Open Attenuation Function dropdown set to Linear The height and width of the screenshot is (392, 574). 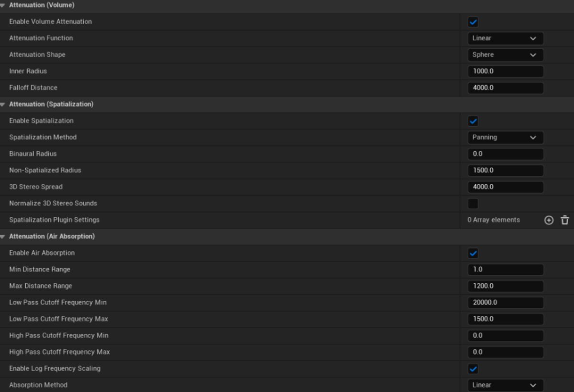(505, 38)
